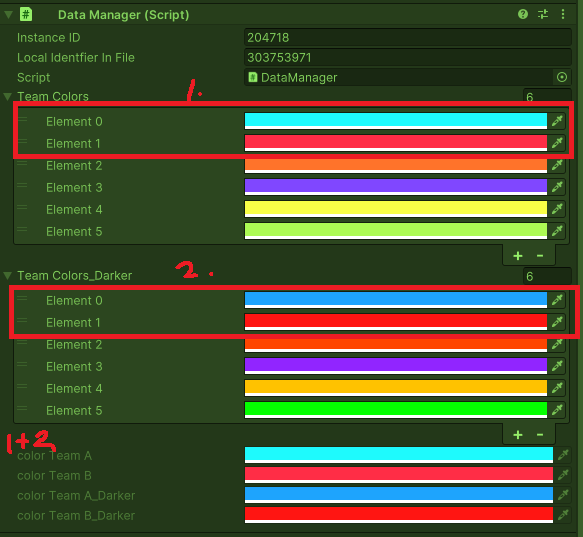
Task: Click eyedropper beside color Team B_Darker
Action: click(563, 515)
